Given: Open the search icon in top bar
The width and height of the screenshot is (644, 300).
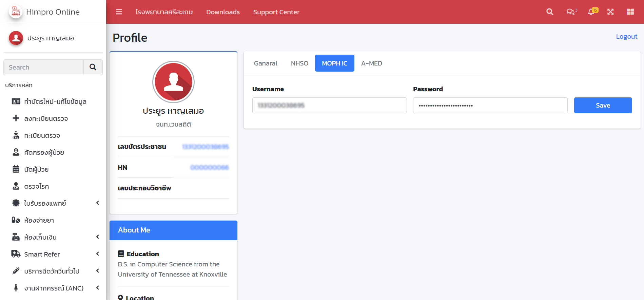Looking at the screenshot, I should tap(550, 12).
